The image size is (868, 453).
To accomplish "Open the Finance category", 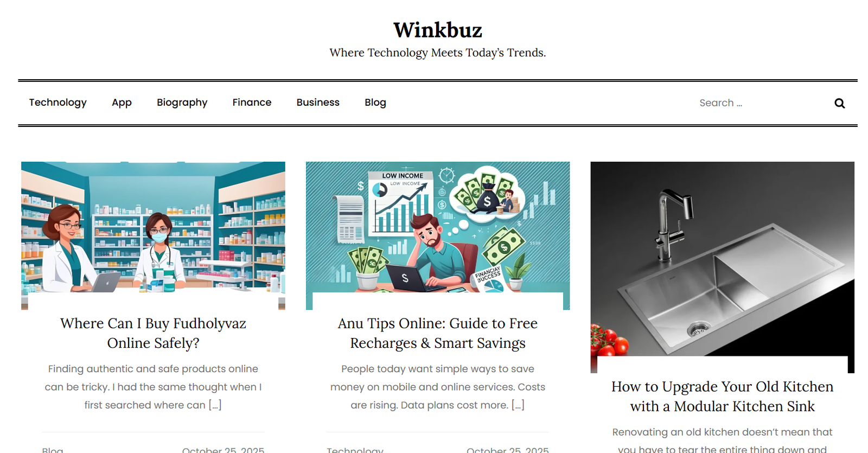I will (252, 103).
